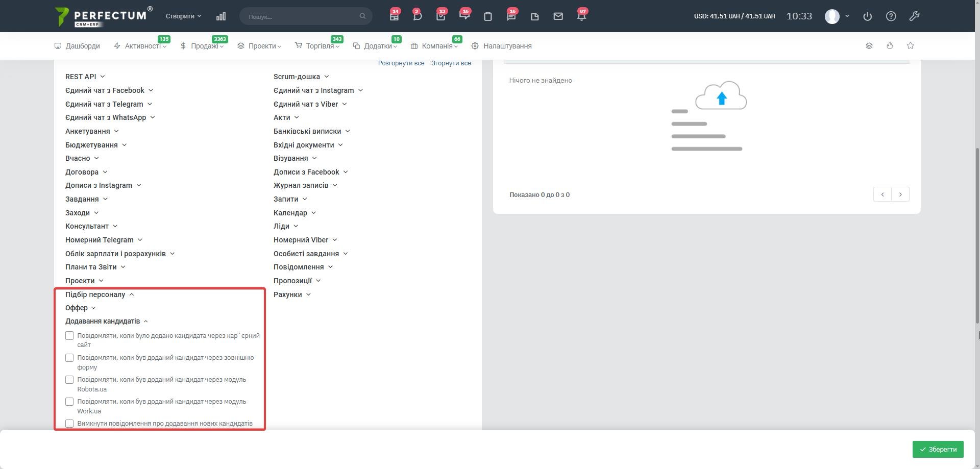Click the power logout icon
The width and height of the screenshot is (980, 469).
tap(867, 16)
